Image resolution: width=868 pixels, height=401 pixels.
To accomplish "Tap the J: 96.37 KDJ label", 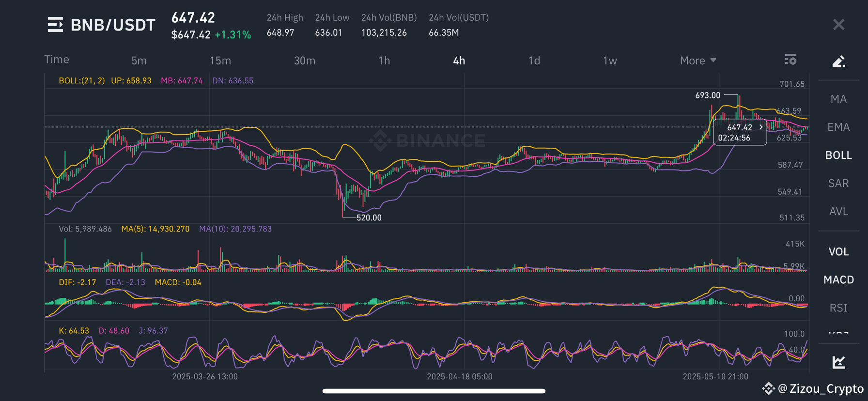I will point(153,331).
